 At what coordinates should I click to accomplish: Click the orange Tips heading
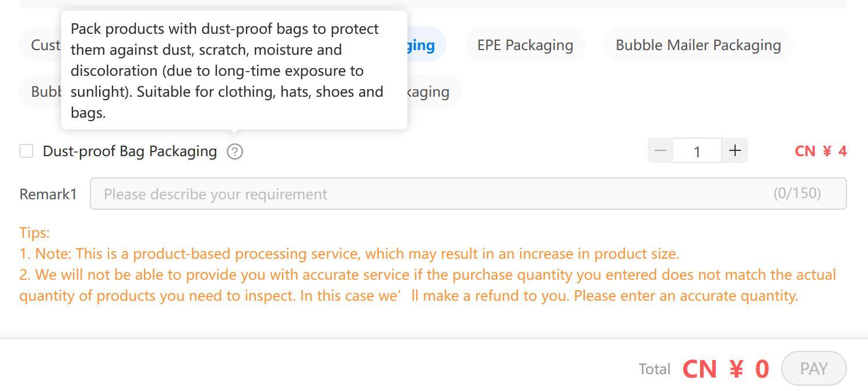coord(34,233)
